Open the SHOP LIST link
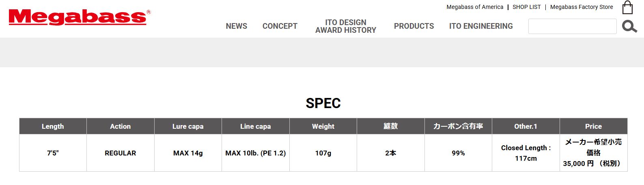The image size is (644, 185). [x=527, y=7]
